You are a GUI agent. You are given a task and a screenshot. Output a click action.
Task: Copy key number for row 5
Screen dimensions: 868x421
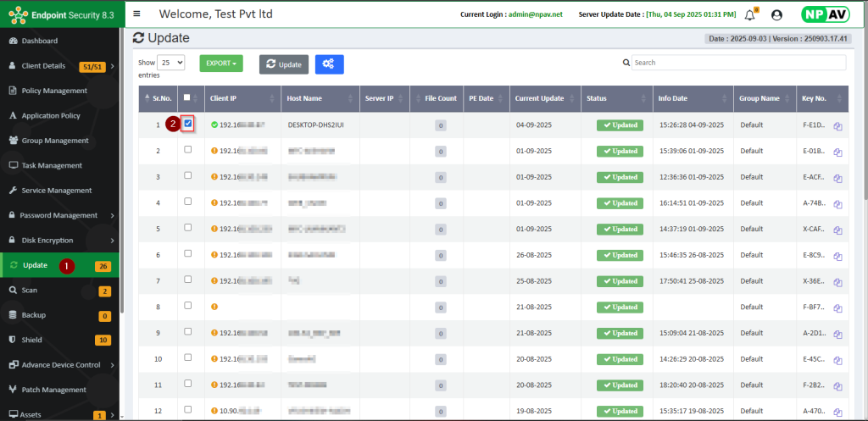(837, 230)
